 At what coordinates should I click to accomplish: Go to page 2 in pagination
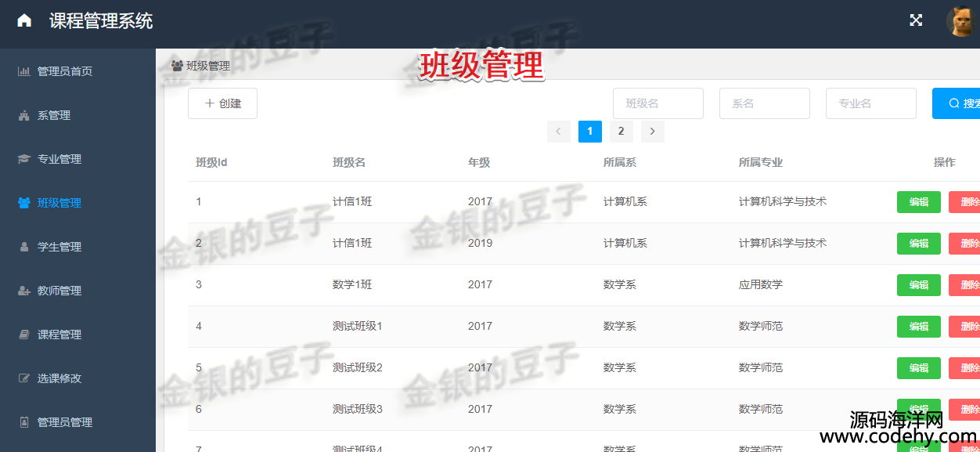(622, 132)
